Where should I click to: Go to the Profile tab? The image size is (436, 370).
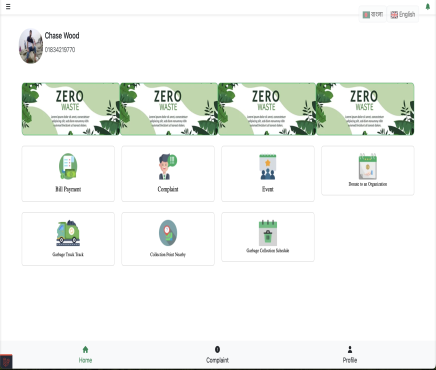350,355
